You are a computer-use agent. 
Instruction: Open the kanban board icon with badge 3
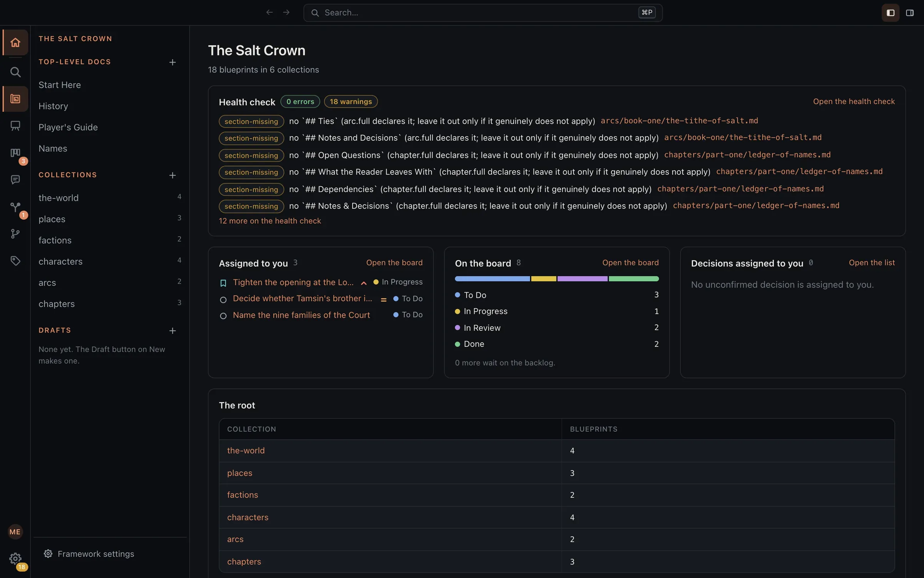[x=15, y=153]
